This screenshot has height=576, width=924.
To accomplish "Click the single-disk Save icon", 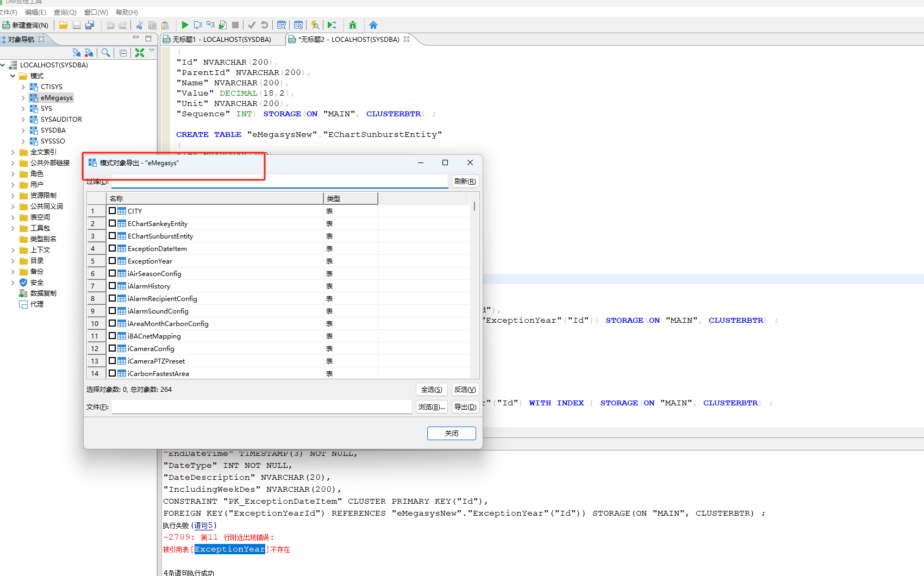I will 77,25.
